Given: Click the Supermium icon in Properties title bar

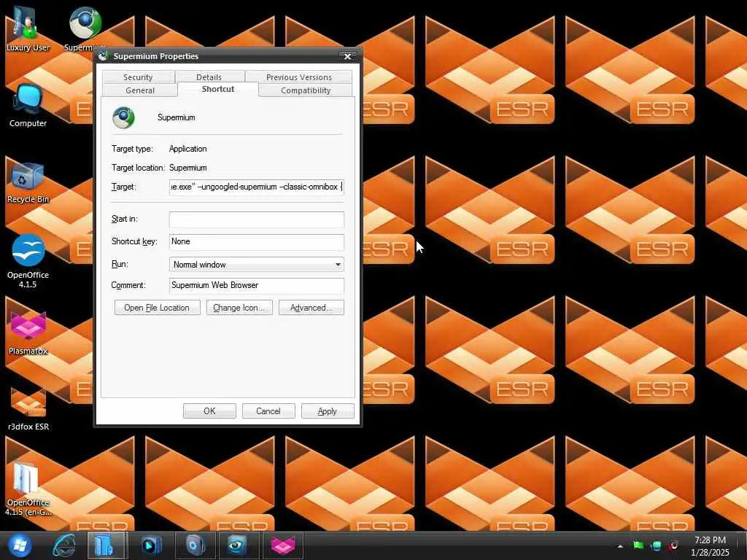Looking at the screenshot, I should [104, 55].
